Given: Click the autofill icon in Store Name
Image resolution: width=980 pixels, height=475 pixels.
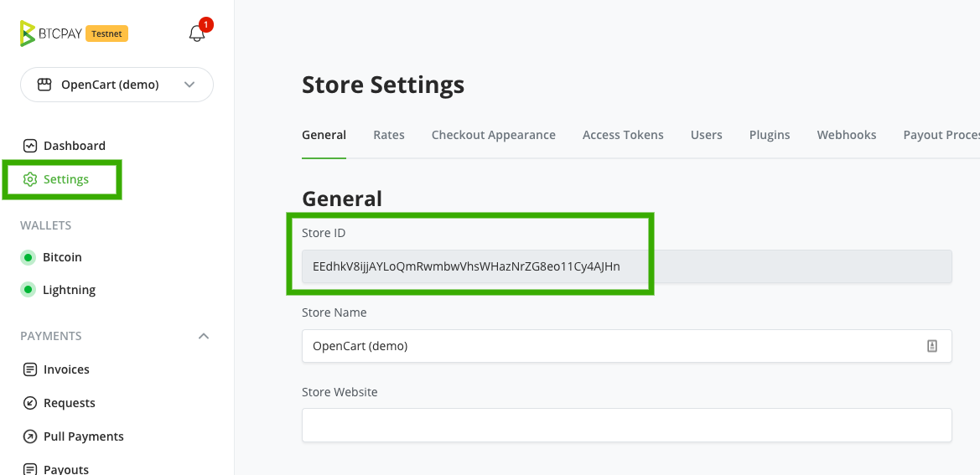Looking at the screenshot, I should (932, 346).
